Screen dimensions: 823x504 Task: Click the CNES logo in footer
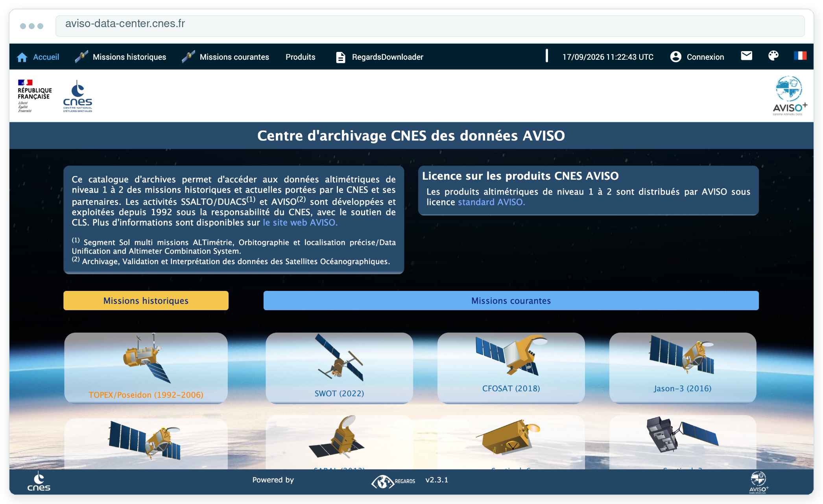(39, 482)
